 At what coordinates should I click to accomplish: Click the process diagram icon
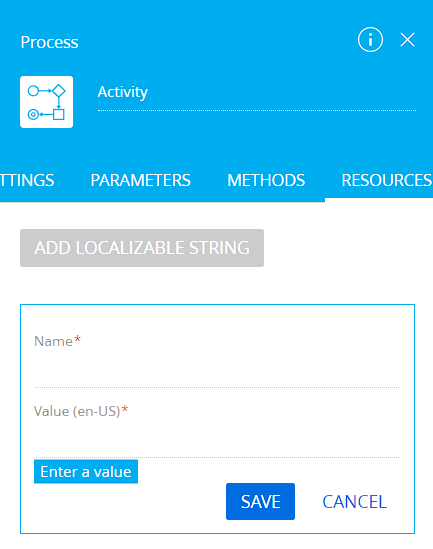tap(47, 102)
